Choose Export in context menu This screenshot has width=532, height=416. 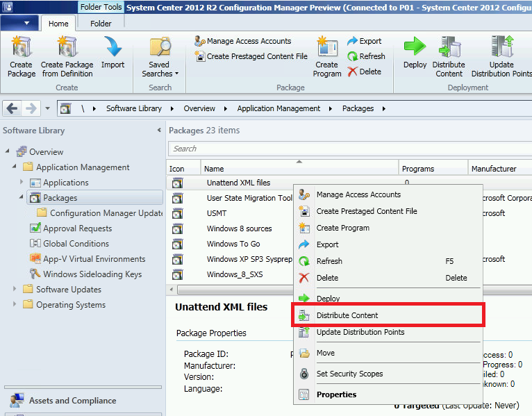(388, 244)
